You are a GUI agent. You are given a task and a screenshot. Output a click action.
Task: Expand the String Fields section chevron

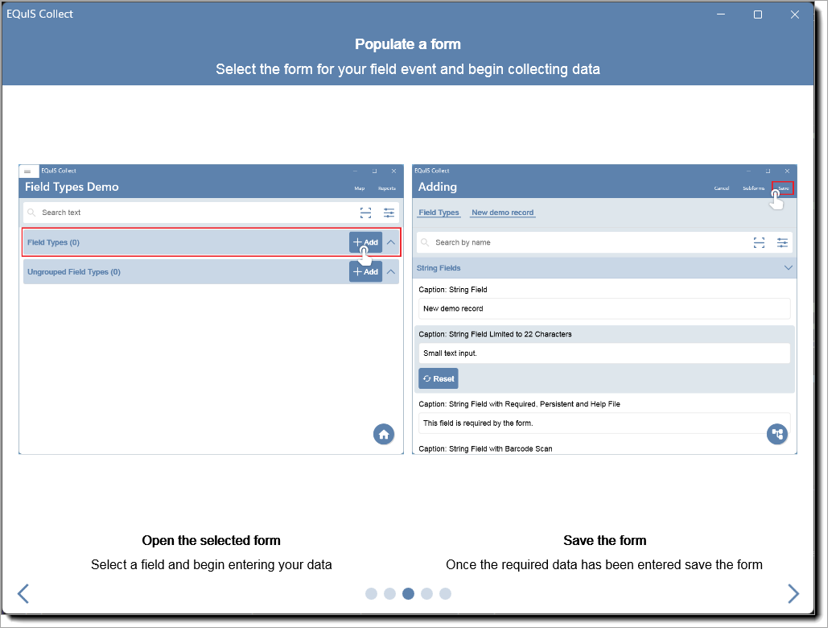coord(788,267)
